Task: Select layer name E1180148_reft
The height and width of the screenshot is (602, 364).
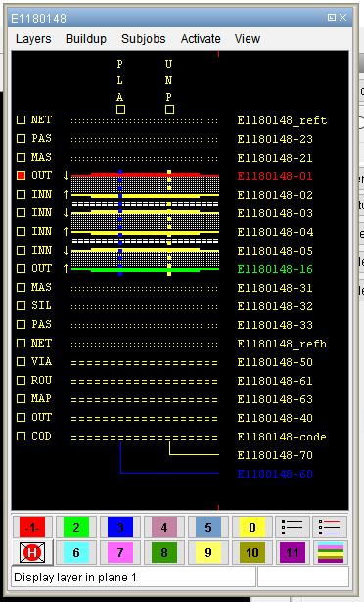Action: pos(282,120)
